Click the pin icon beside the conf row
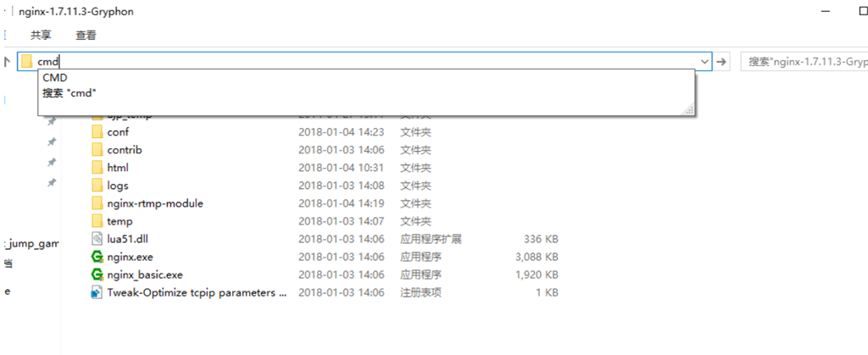Viewport: 868px width, 355px height. (52, 122)
